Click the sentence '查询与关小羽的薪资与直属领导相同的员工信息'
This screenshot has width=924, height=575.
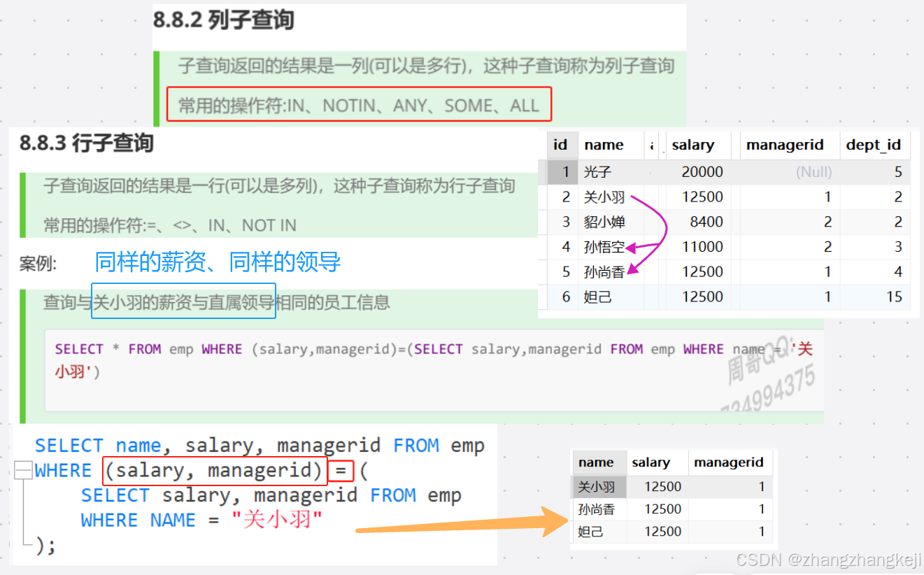click(x=217, y=303)
